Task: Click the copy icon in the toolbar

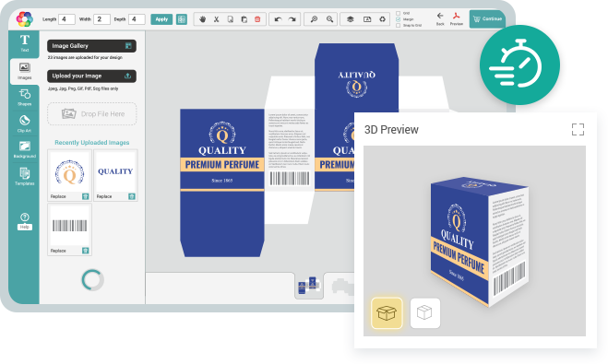Action: click(230, 19)
